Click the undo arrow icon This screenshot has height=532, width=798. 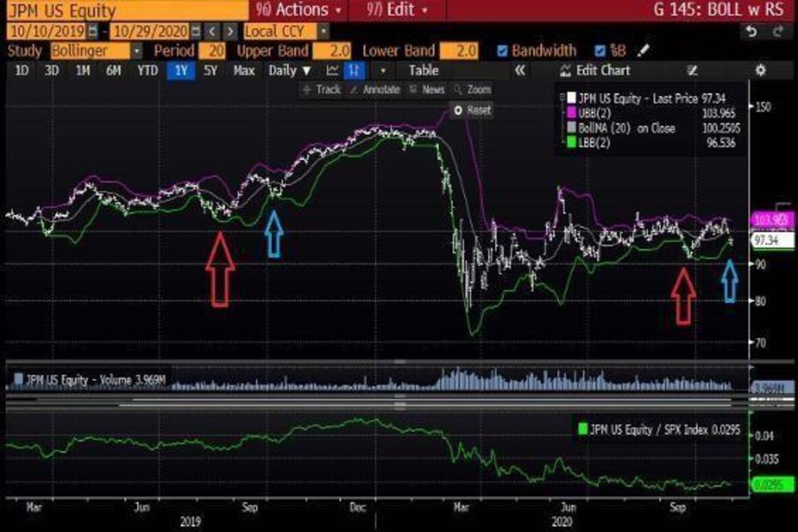(x=751, y=31)
